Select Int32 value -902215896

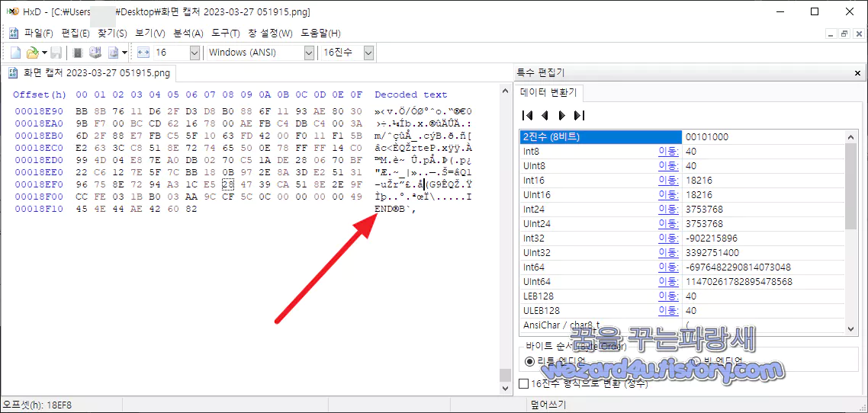712,239
